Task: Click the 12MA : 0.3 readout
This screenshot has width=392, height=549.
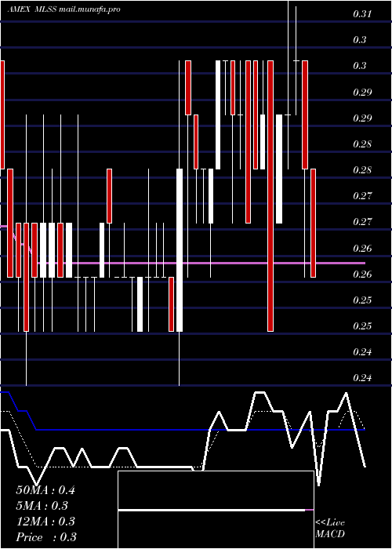Action: click(x=45, y=522)
